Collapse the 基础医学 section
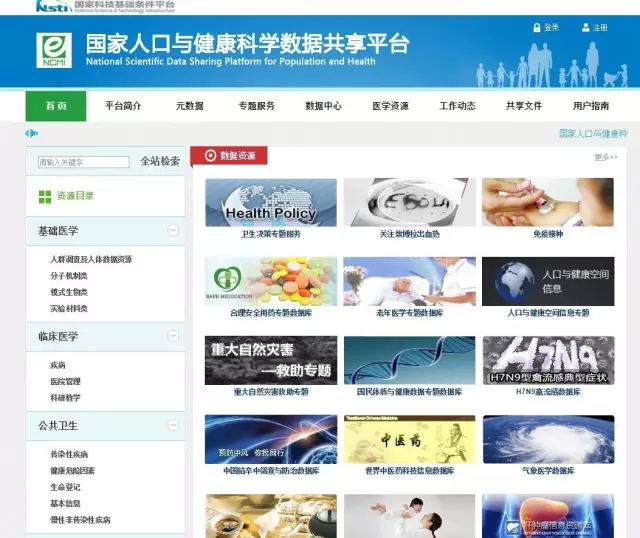Viewport: 640px width, 538px height. [173, 231]
